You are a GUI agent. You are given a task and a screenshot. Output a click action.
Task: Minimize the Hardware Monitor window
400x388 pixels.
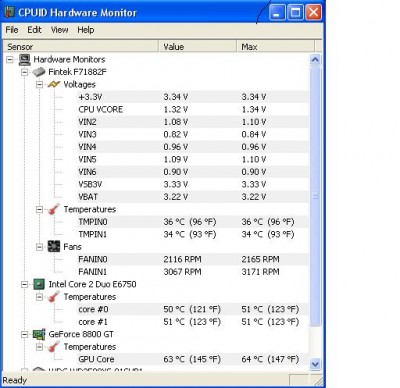[276, 13]
